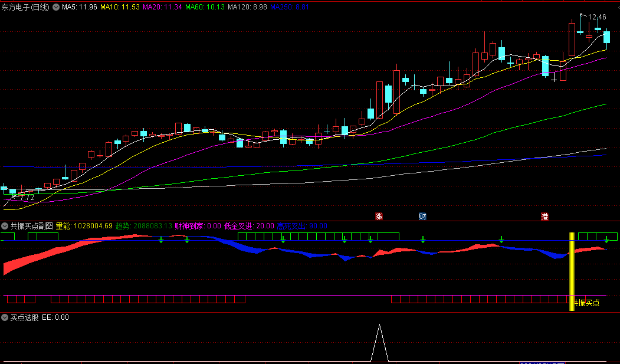The image size is (620, 364).
Task: Expand the 买点选股 panel dropdown arrow
Action: click(5, 317)
